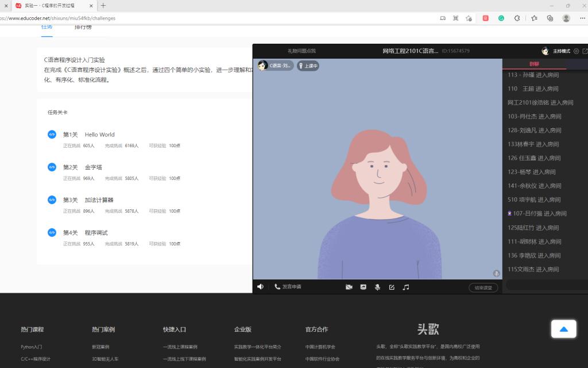The height and width of the screenshot is (368, 588).
Task: Click footer link C/C++程序设计
Action: [36, 359]
